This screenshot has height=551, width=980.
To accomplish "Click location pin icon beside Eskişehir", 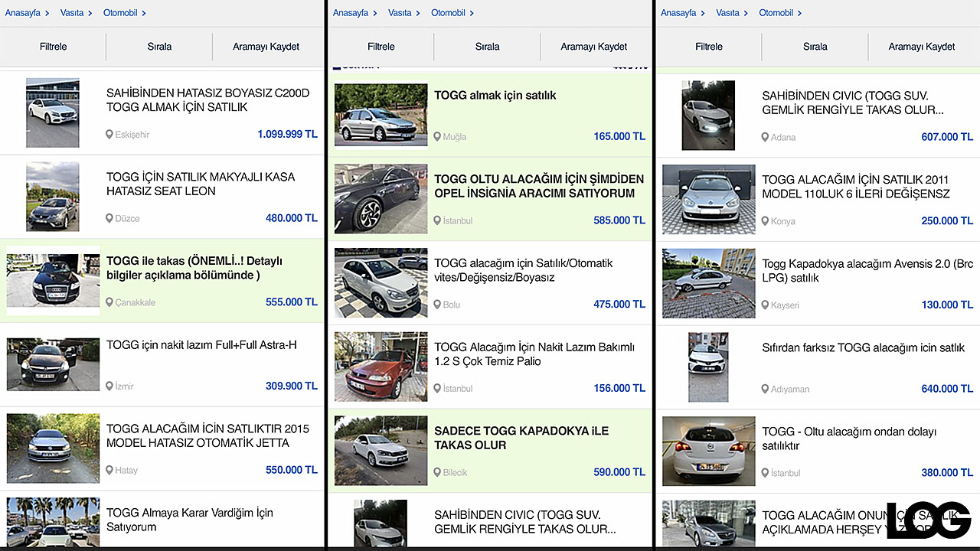I will 109,134.
